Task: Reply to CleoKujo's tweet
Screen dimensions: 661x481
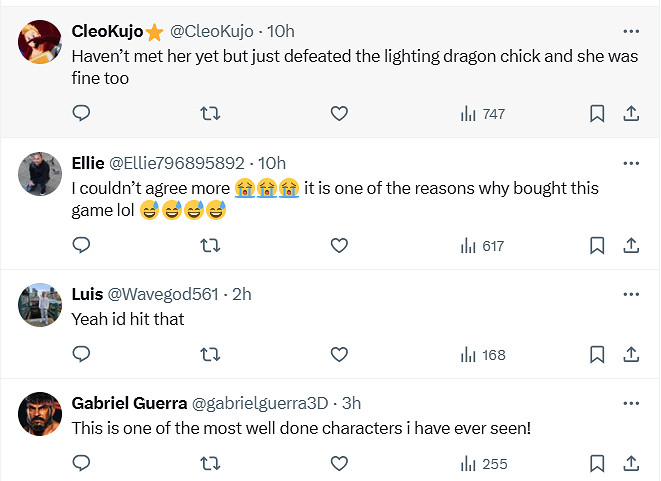Action: click(82, 114)
